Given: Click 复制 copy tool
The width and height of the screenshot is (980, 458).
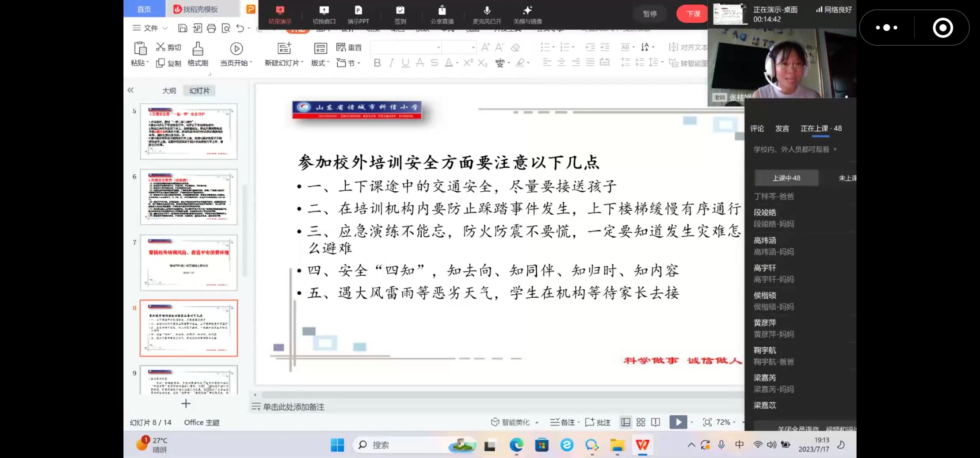Looking at the screenshot, I should 168,63.
